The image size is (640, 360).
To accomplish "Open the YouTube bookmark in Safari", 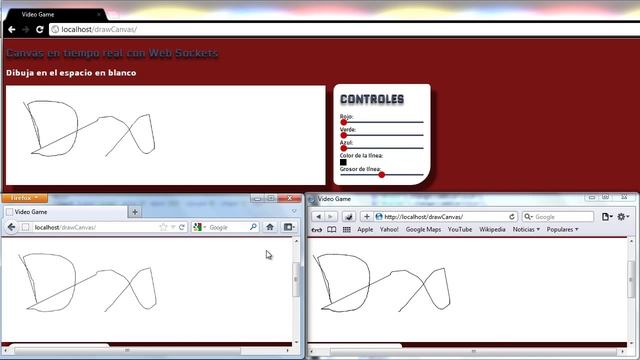I will [460, 230].
